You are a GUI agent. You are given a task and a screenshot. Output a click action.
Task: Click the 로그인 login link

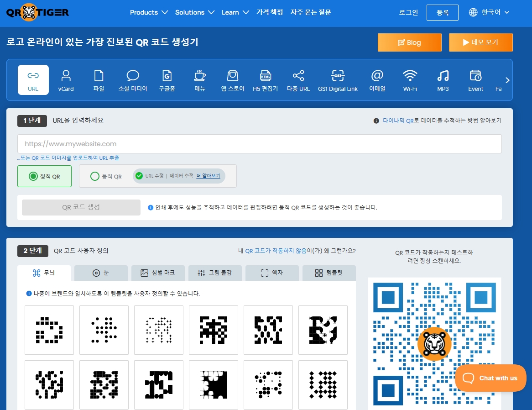pyautogui.click(x=408, y=12)
